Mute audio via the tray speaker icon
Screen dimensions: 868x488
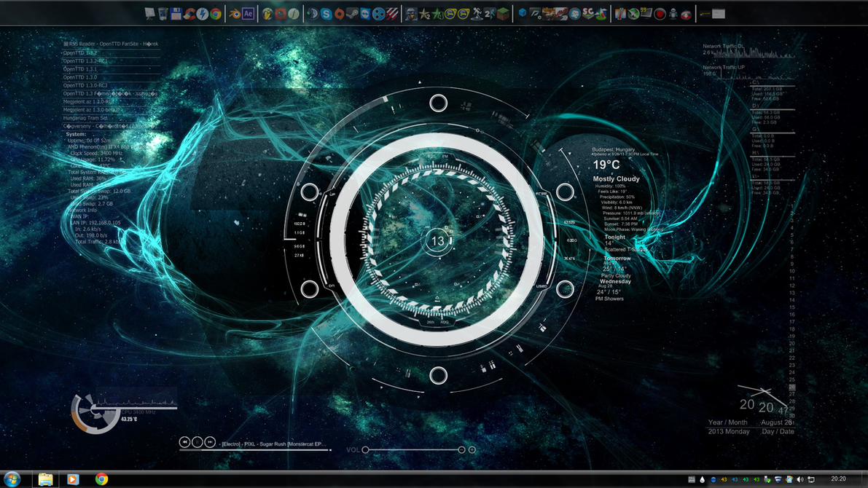[x=800, y=479]
